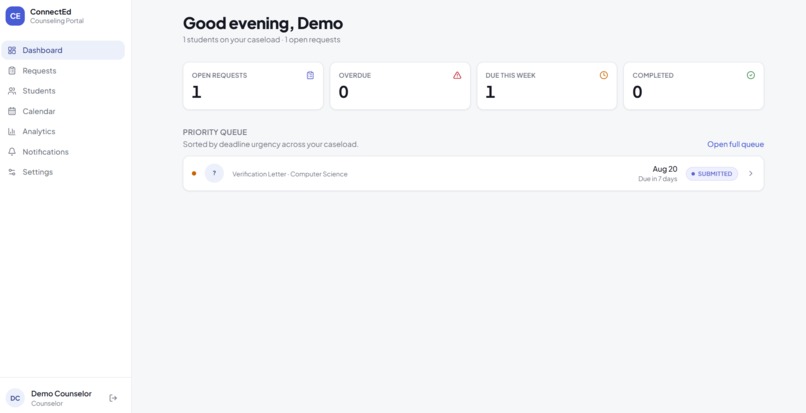The width and height of the screenshot is (806, 413).
Task: Click the DC avatar for Demo Counselor
Action: click(15, 398)
